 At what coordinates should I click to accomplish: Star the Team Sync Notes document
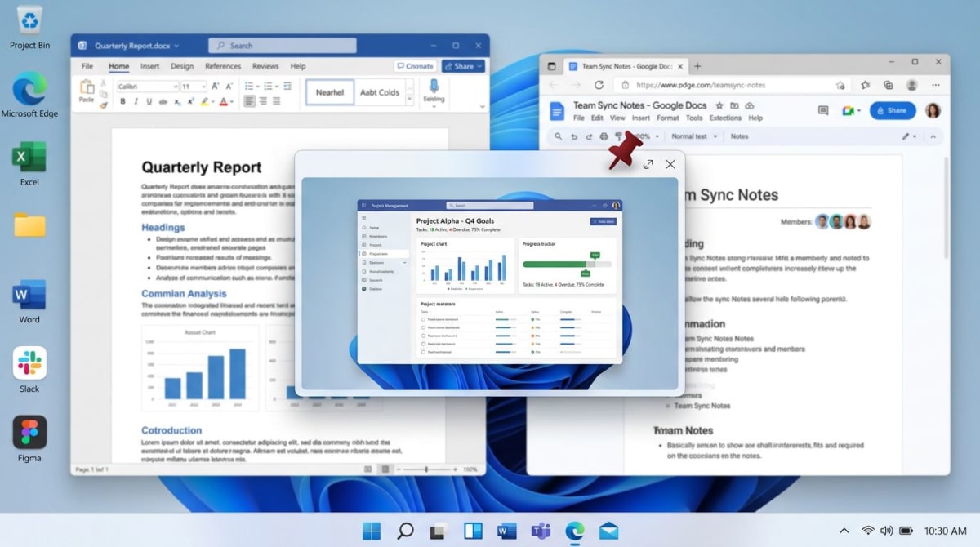coord(719,105)
